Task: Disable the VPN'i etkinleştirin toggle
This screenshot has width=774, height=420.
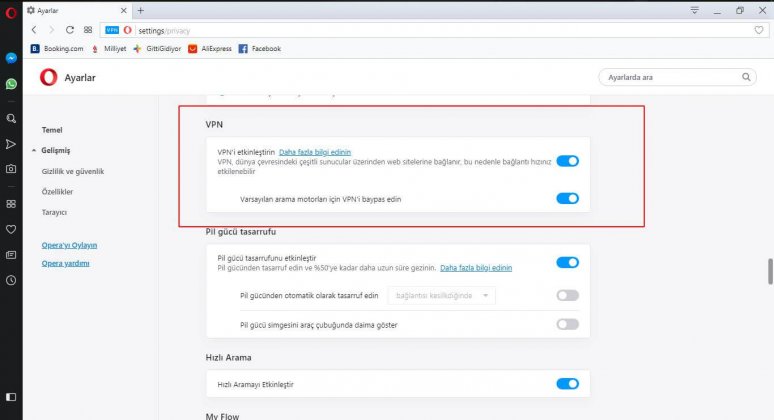Action: pos(567,160)
